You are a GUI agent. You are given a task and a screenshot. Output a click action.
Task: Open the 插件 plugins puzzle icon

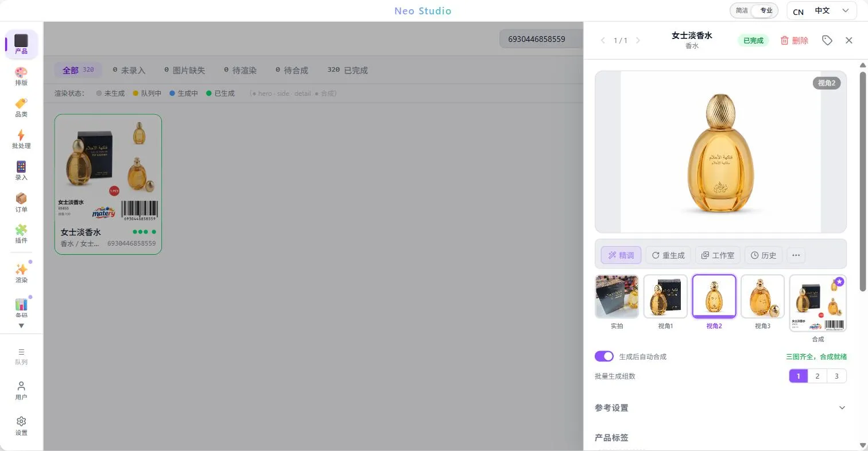pos(21,234)
